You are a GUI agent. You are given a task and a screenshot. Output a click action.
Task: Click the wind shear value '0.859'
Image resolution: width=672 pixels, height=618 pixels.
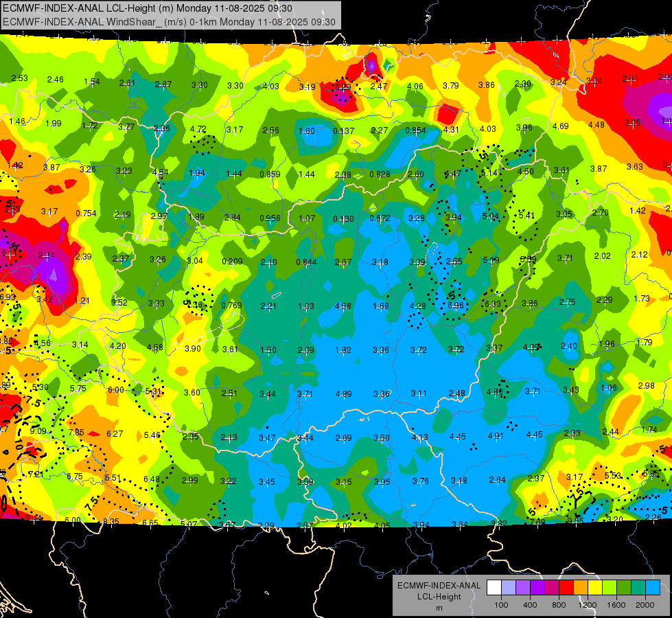tap(270, 174)
